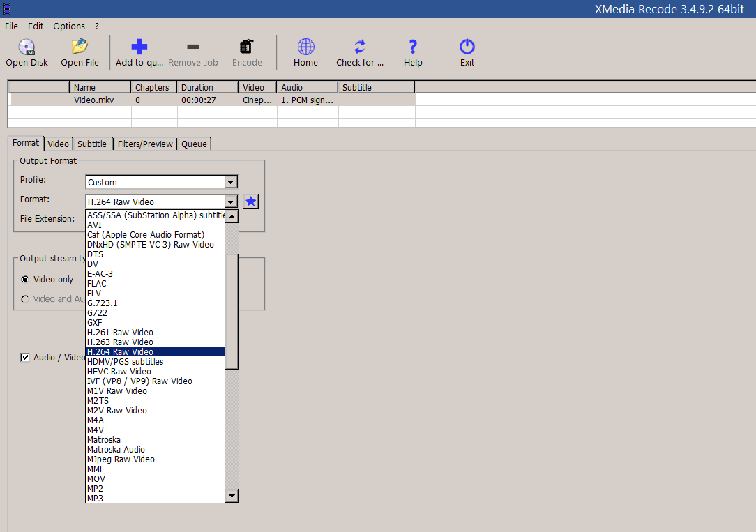
Task: Select the Format tab
Action: (x=26, y=143)
